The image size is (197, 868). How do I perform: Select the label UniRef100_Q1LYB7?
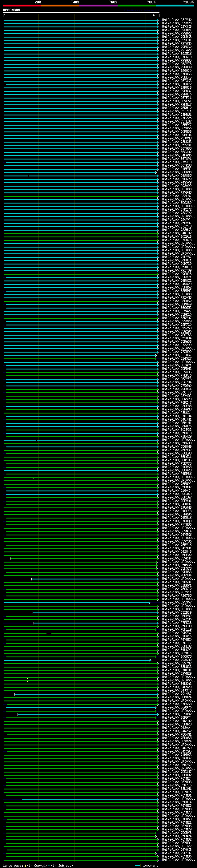[176, 257]
